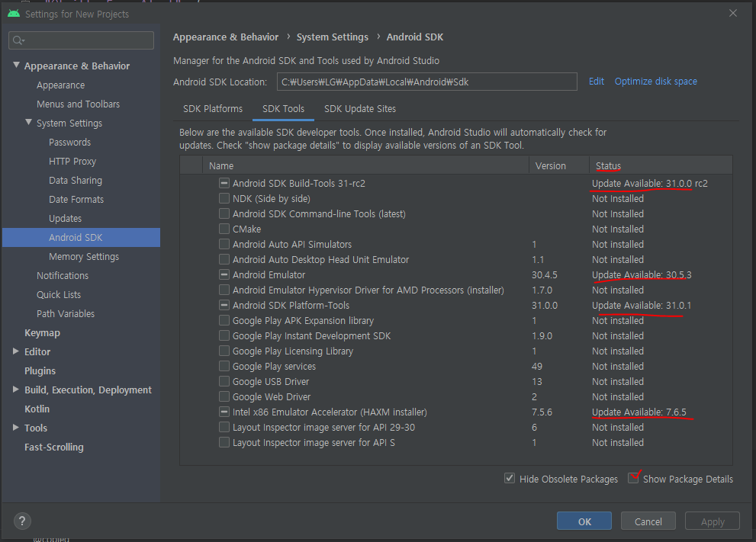Check Google Play APK Expansion library
This screenshot has height=542, width=756.
pos(224,320)
